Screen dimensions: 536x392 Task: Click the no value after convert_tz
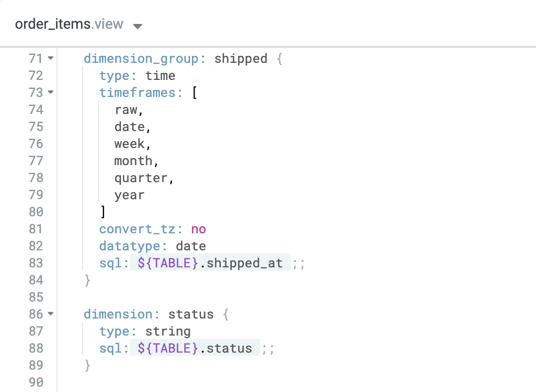[198, 228]
